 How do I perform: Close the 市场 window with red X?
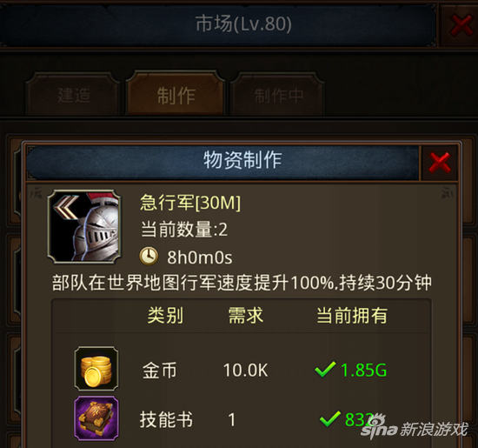pos(461,26)
